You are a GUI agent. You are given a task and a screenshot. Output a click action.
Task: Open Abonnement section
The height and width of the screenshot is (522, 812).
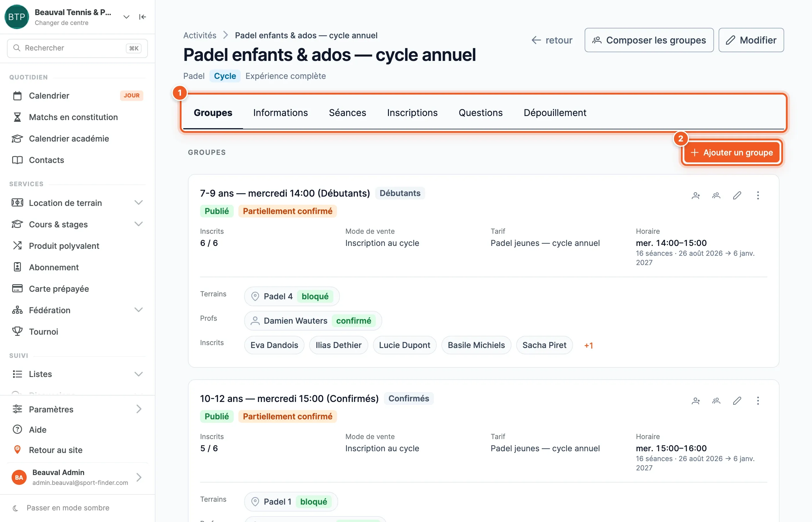point(77,267)
